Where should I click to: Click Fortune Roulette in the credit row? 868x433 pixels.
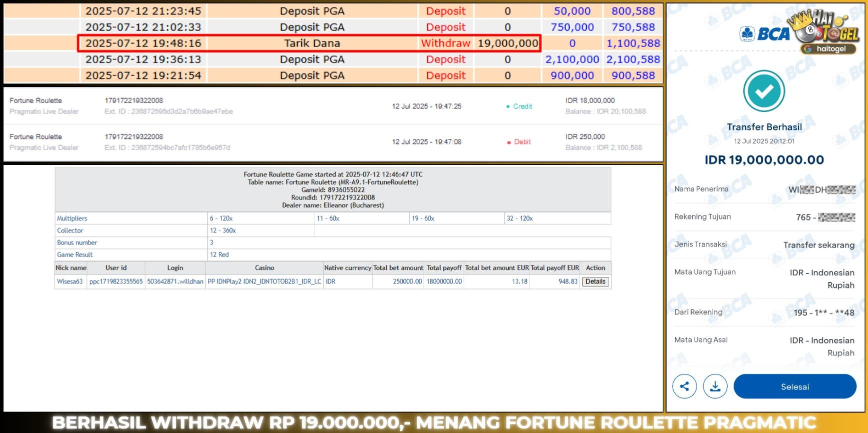[35, 100]
